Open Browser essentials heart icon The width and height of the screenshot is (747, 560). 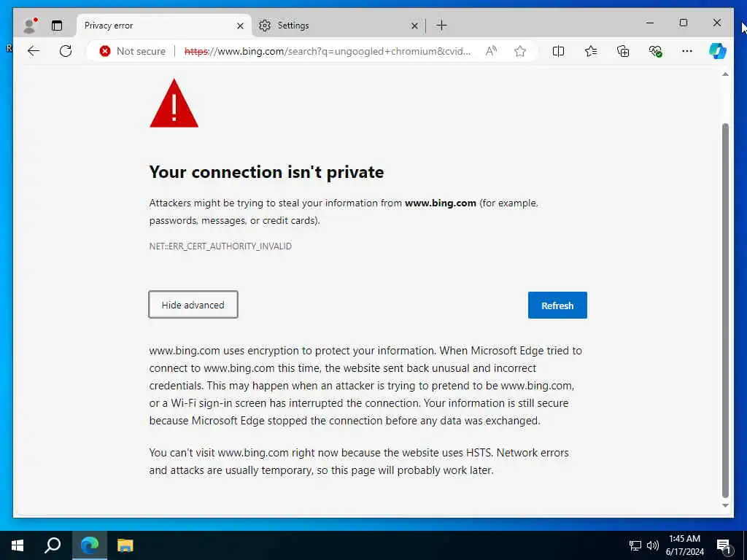tap(656, 51)
